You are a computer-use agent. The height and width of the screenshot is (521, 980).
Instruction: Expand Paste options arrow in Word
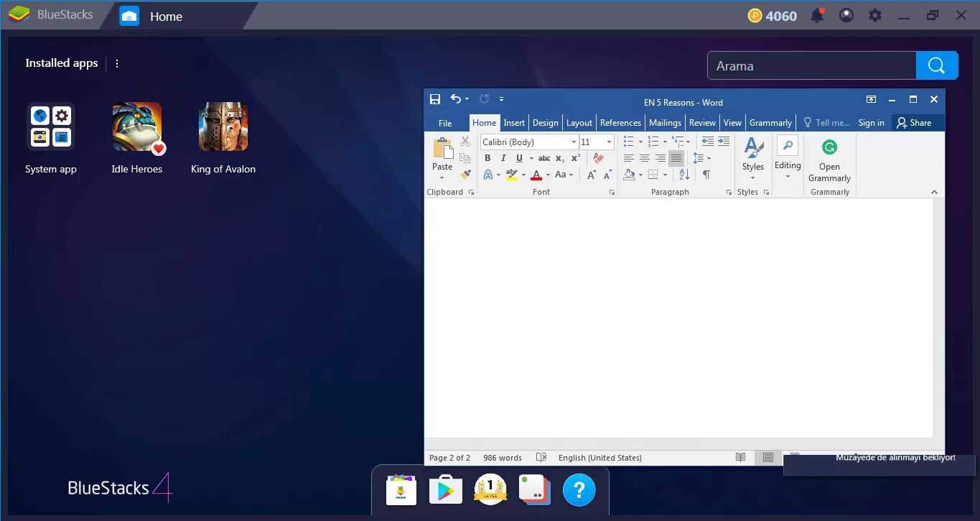[x=442, y=177]
